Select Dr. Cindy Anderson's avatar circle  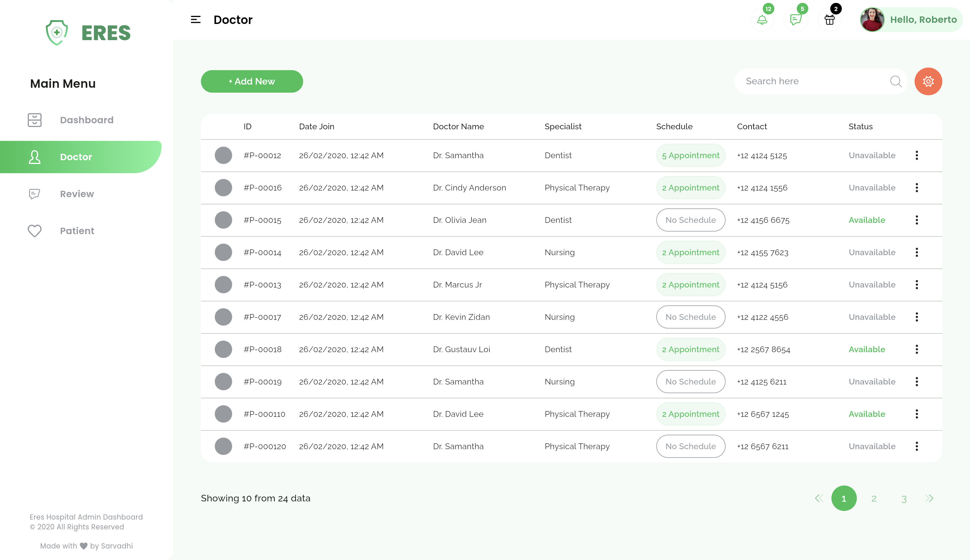pyautogui.click(x=223, y=188)
